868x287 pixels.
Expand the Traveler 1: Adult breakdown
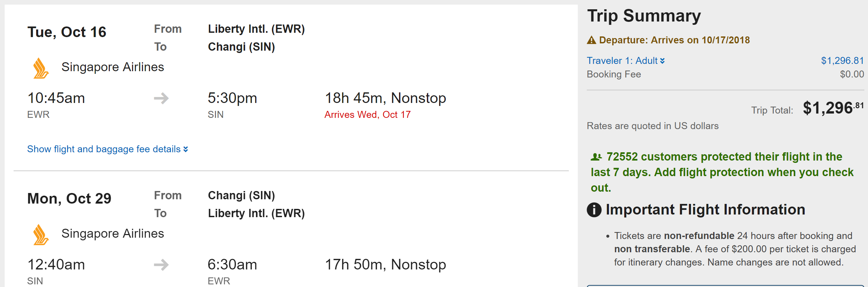[622, 61]
